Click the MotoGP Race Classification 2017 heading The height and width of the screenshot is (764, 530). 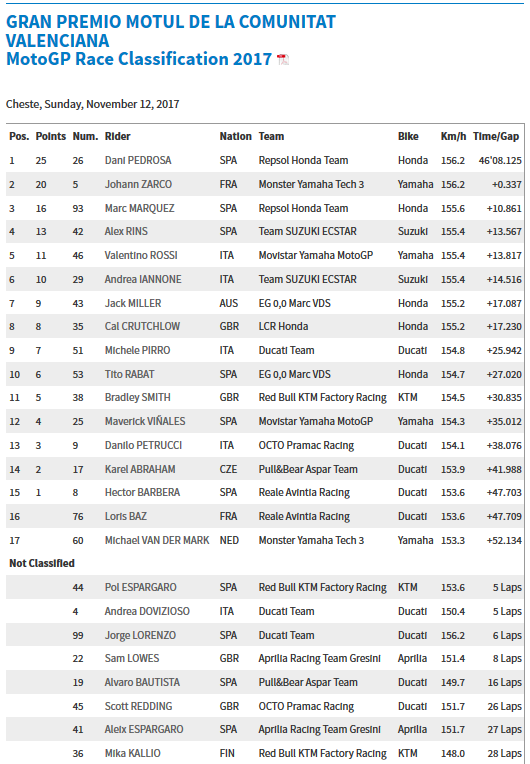139,59
